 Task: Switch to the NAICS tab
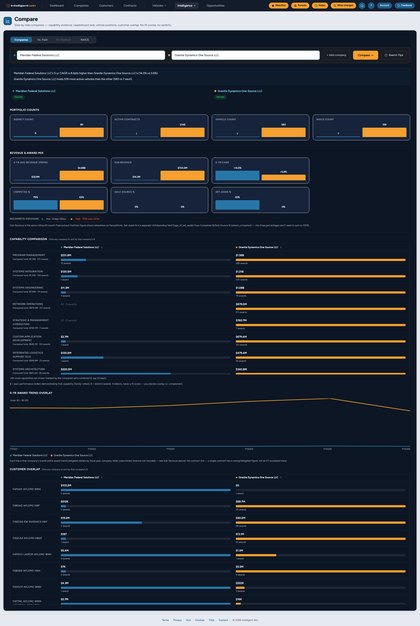(x=85, y=40)
